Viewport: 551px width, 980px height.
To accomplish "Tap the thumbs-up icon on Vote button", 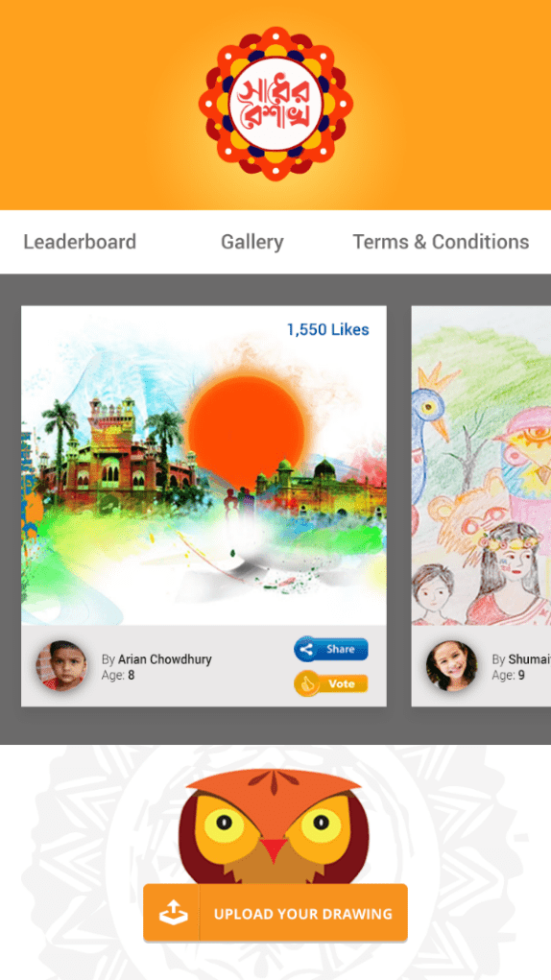I will 306,683.
